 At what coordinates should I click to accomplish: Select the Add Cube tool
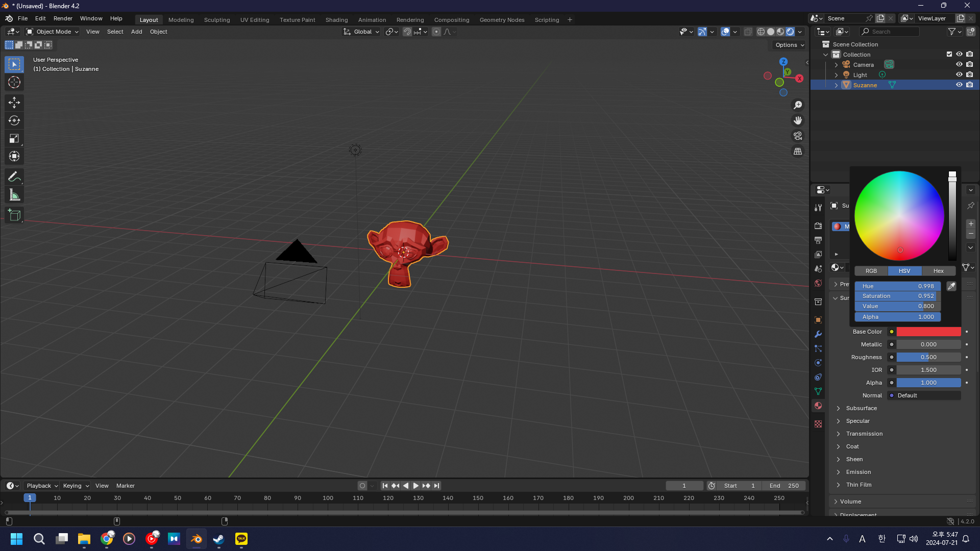click(14, 215)
